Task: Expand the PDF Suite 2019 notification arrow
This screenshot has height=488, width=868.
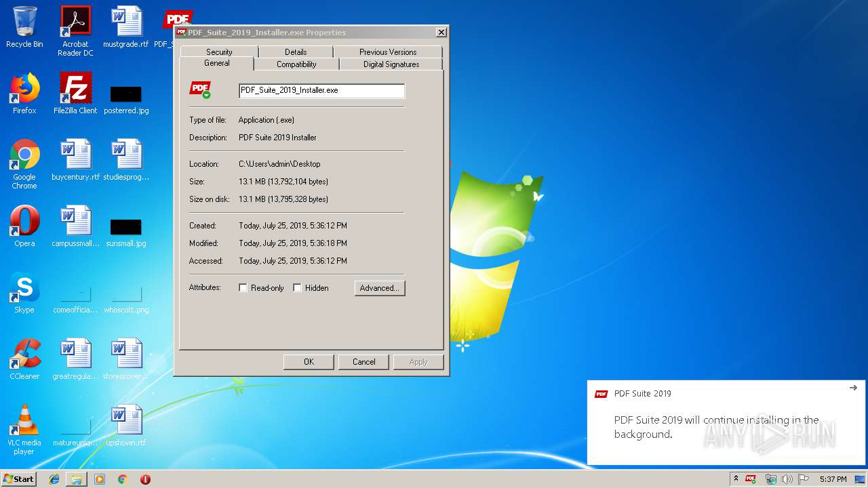Action: coord(853,388)
